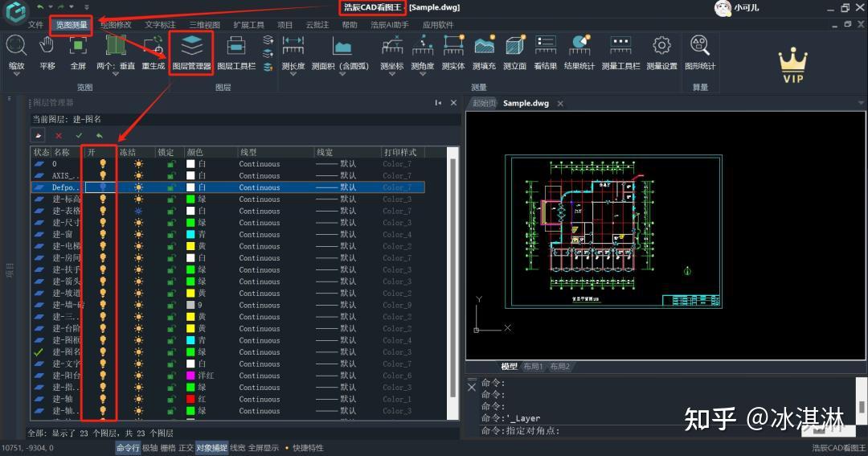Toggle the lock icon for 建-阳台 layer
Viewport: 868px width, 456px height.
pyautogui.click(x=172, y=376)
